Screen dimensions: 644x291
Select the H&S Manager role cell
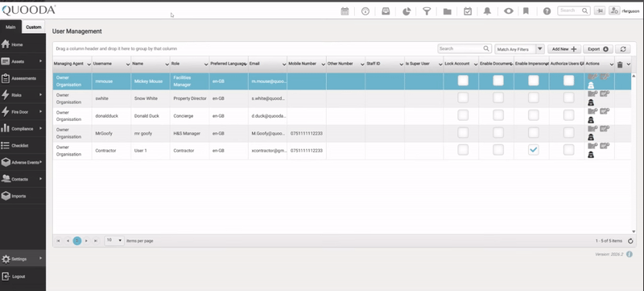point(189,133)
